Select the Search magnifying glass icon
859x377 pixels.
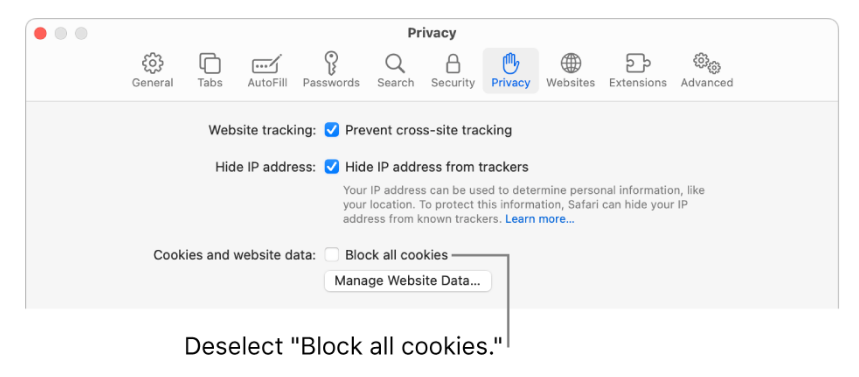click(395, 64)
